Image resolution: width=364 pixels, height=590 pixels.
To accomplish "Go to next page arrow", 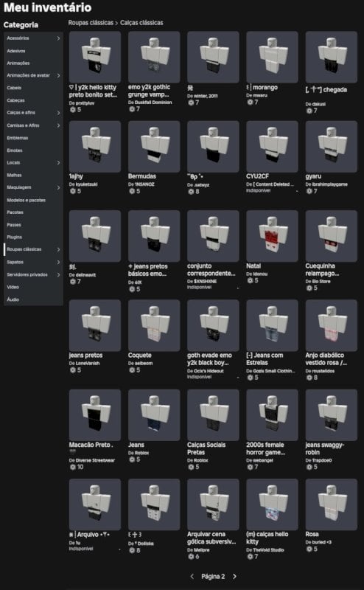I will [234, 576].
